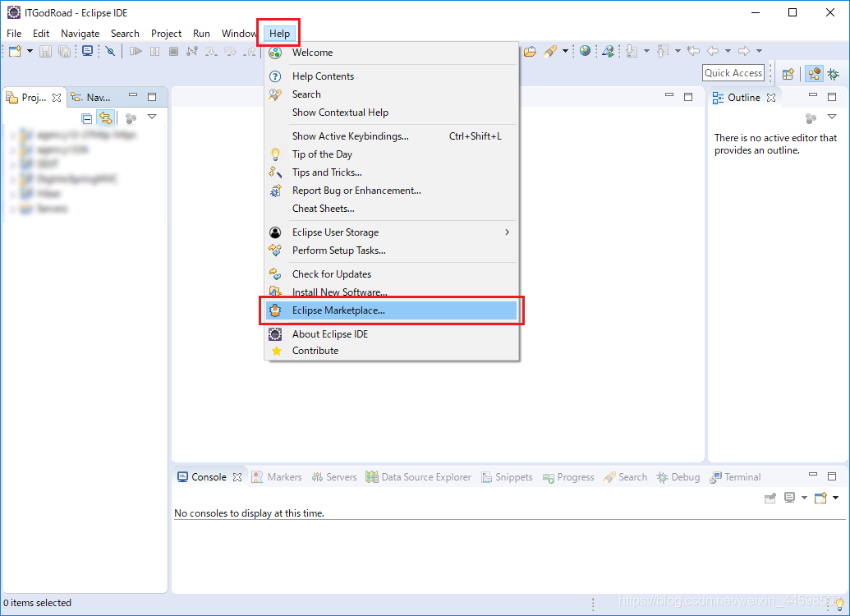Open Help Contents
This screenshot has width=850, height=616.
click(x=392, y=76)
